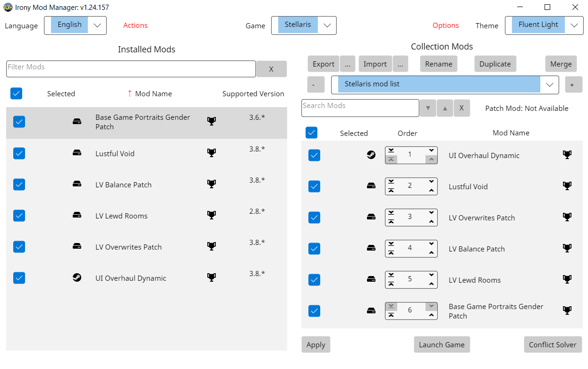Toggle select-all checkbox in Collection Mods header
The width and height of the screenshot is (588, 369).
311,133
